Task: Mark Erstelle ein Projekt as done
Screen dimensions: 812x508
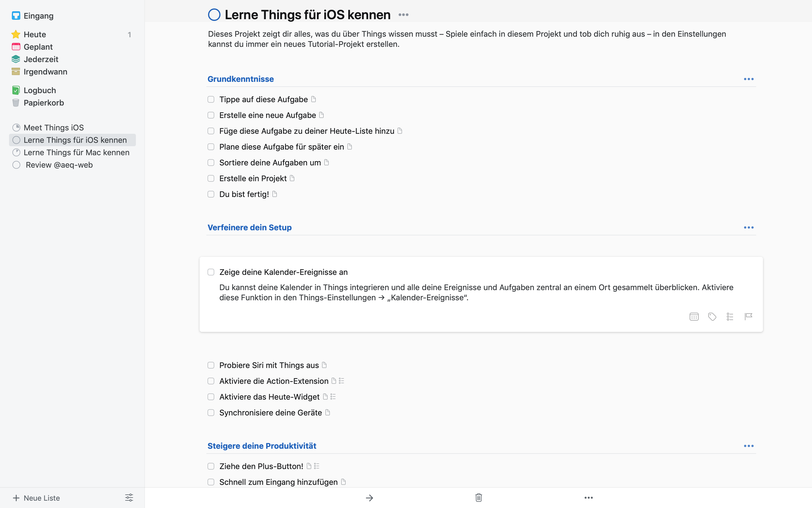Action: (211, 178)
